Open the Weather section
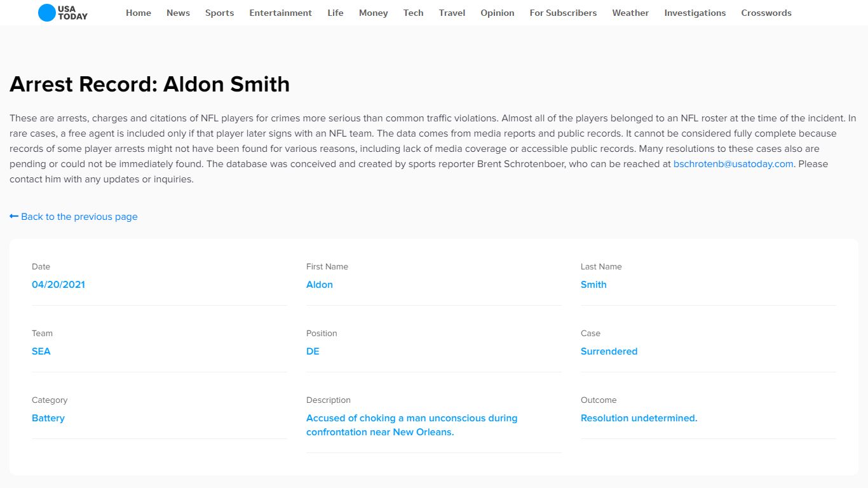Screen dimensions: 868x488 tap(630, 13)
